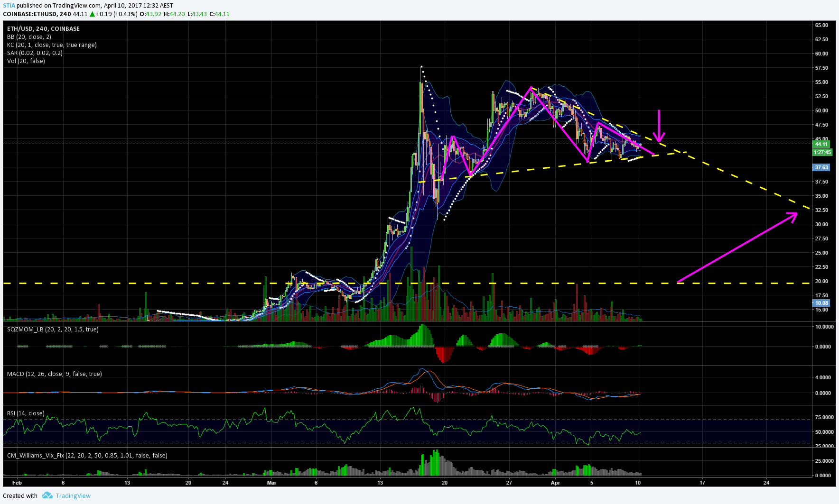Click the O:43.92 open value
The height and width of the screenshot is (504, 839).
(x=150, y=14)
